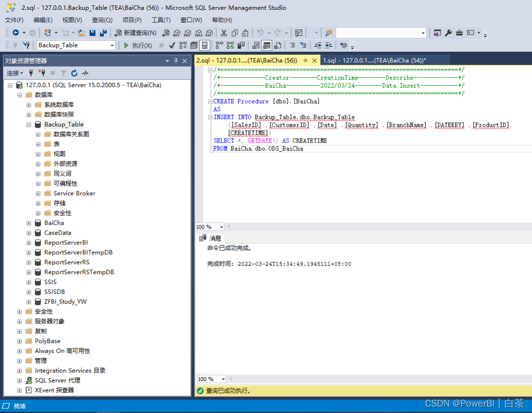Screen dimensions: 532x413
Task: Open the 查询(Q) menu
Action: [102, 20]
